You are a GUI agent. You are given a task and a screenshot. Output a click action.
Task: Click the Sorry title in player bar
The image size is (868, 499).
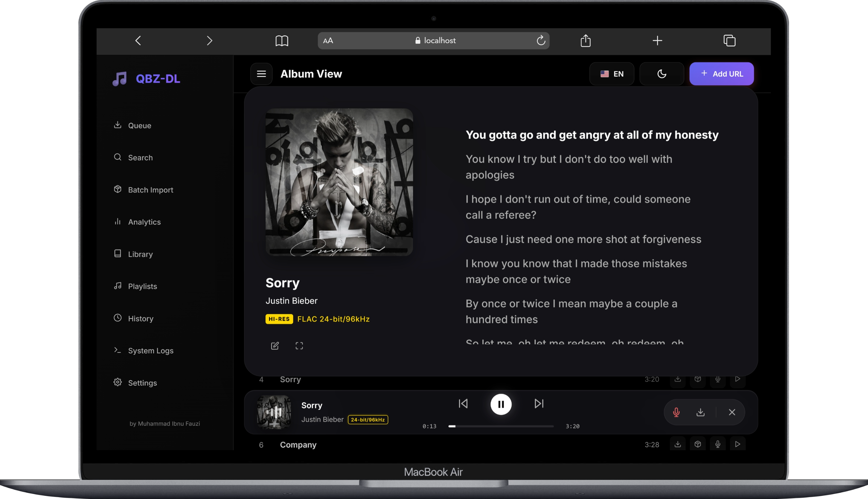(x=312, y=405)
